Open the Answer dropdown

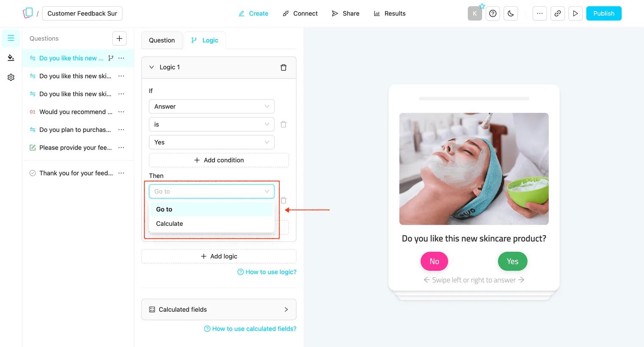(x=211, y=106)
